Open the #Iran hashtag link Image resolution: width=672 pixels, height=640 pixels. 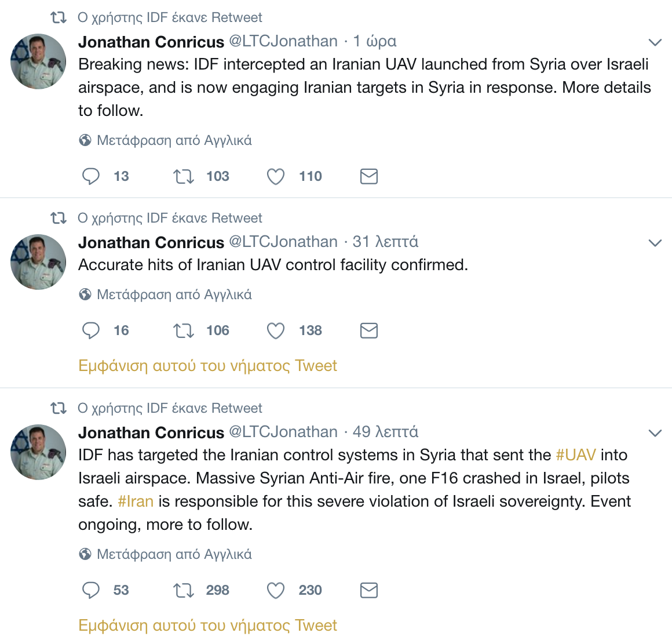tap(136, 501)
